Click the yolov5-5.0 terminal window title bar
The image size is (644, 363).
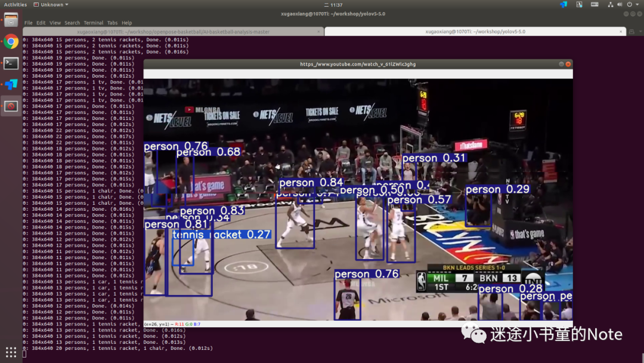click(333, 14)
